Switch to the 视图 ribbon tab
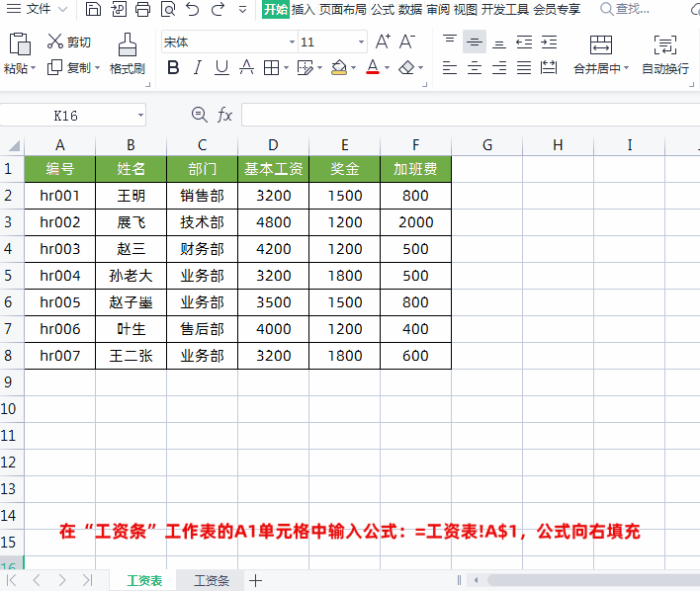Viewport: 700px width, 591px height. tap(466, 9)
